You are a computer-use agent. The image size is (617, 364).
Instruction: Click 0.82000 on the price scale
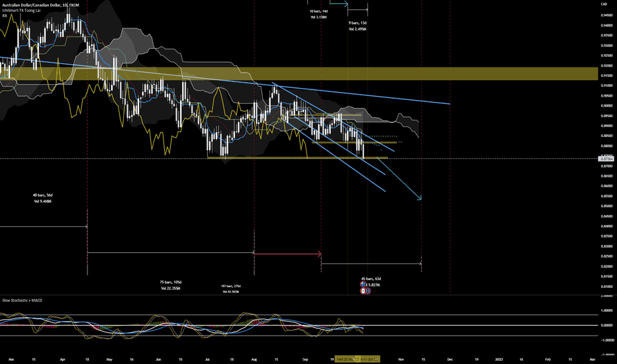606,266
